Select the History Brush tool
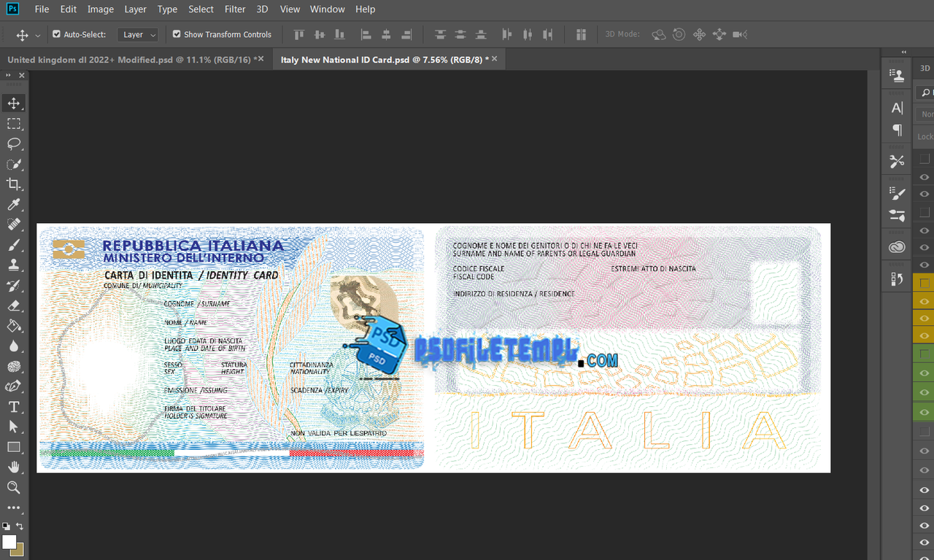 coord(14,285)
